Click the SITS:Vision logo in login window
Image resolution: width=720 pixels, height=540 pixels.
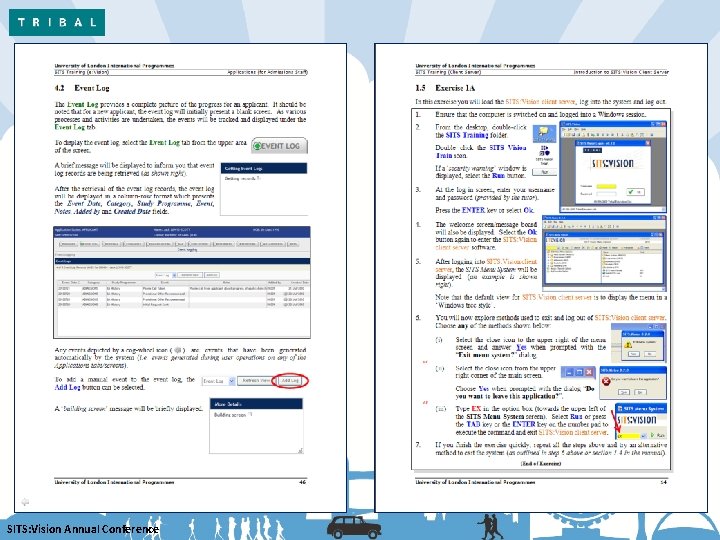click(613, 164)
